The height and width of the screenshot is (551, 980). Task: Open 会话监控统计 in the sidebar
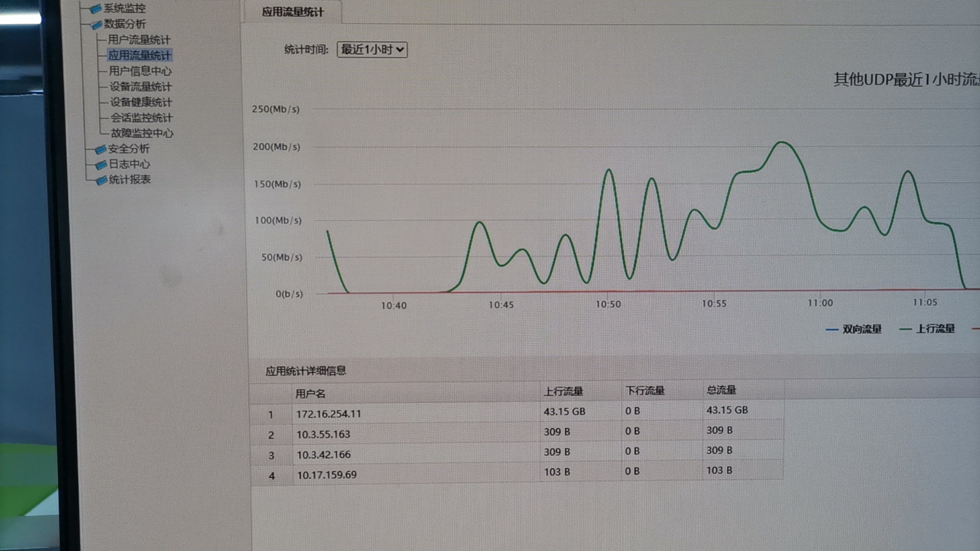[141, 118]
